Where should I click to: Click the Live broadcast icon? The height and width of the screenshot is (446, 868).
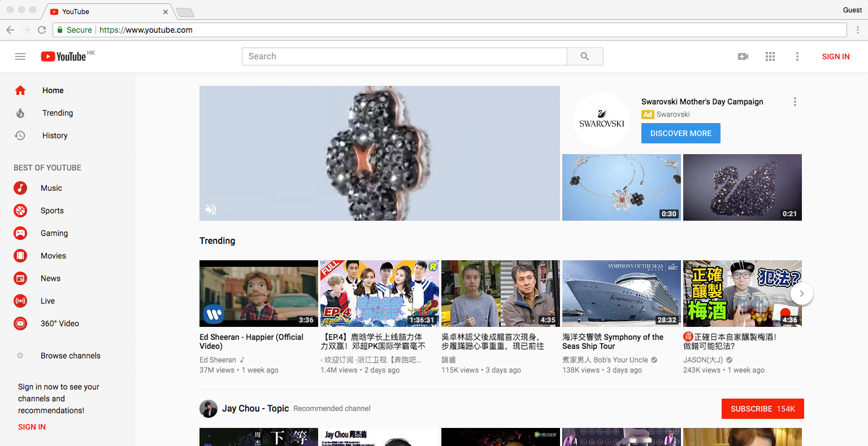click(20, 301)
